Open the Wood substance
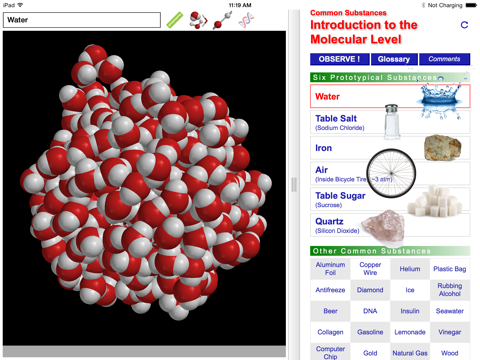The image size is (480, 360). tap(450, 353)
